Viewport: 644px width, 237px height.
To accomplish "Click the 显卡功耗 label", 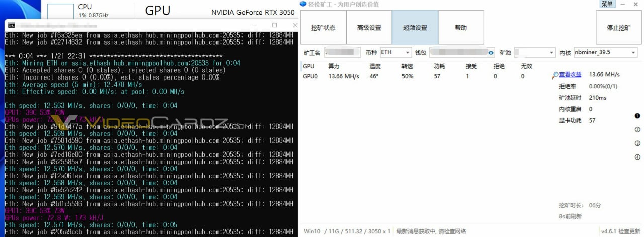I will point(570,121).
